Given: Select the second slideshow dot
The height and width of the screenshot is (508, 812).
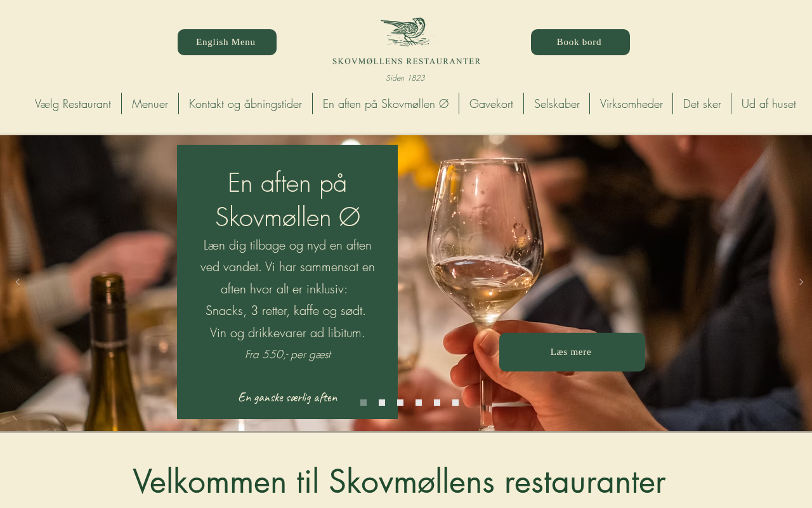Looking at the screenshot, I should 382,403.
